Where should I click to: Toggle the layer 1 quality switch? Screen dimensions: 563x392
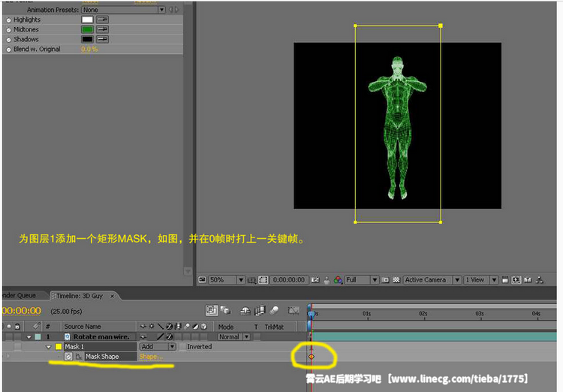click(161, 336)
